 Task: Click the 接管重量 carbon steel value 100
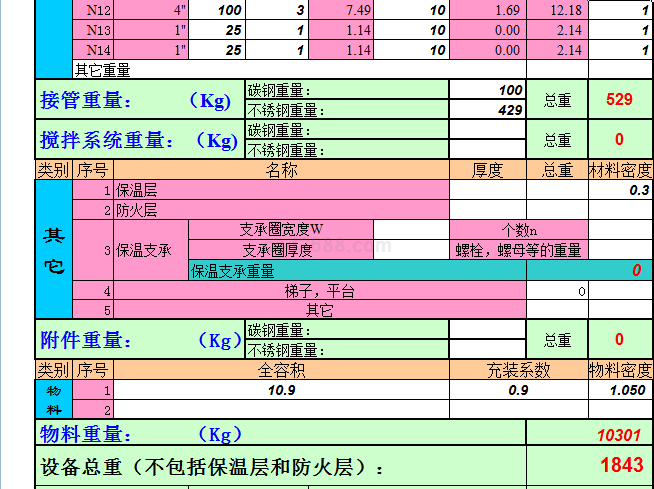tap(487, 90)
